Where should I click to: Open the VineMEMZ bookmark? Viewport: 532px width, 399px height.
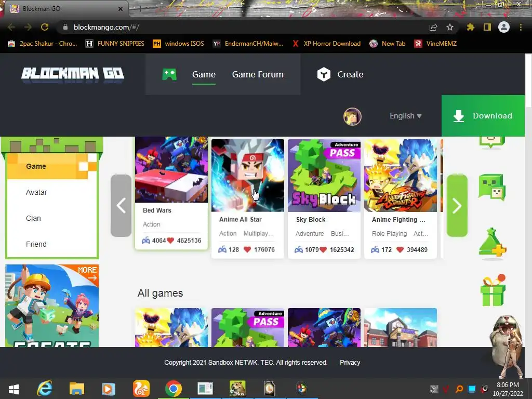(436, 44)
